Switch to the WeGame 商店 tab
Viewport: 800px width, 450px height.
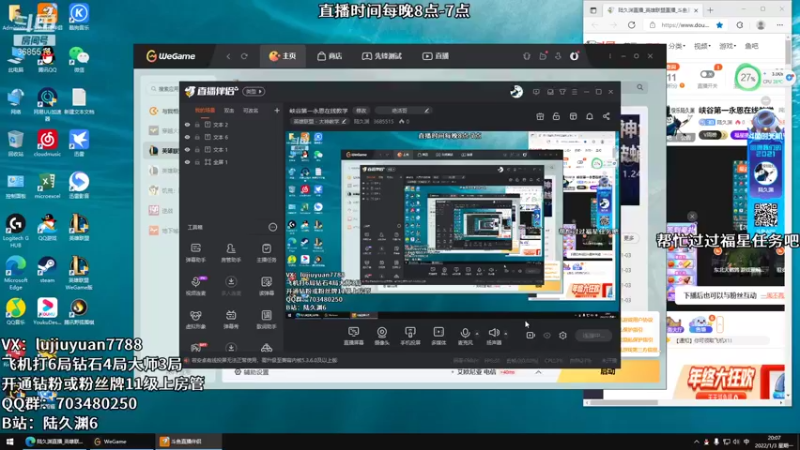[x=329, y=56]
